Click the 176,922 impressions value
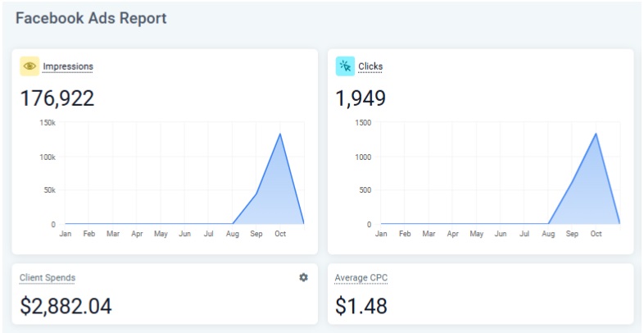This screenshot has height=333, width=644. pyautogui.click(x=57, y=98)
